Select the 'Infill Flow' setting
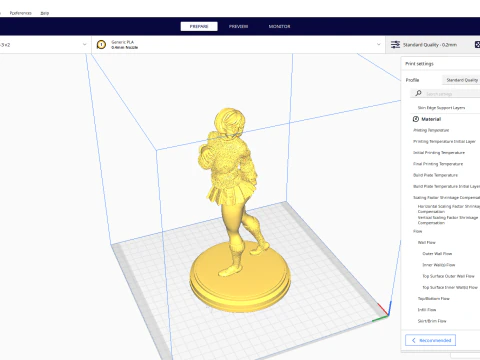This screenshot has height=360, width=480. (x=427, y=310)
